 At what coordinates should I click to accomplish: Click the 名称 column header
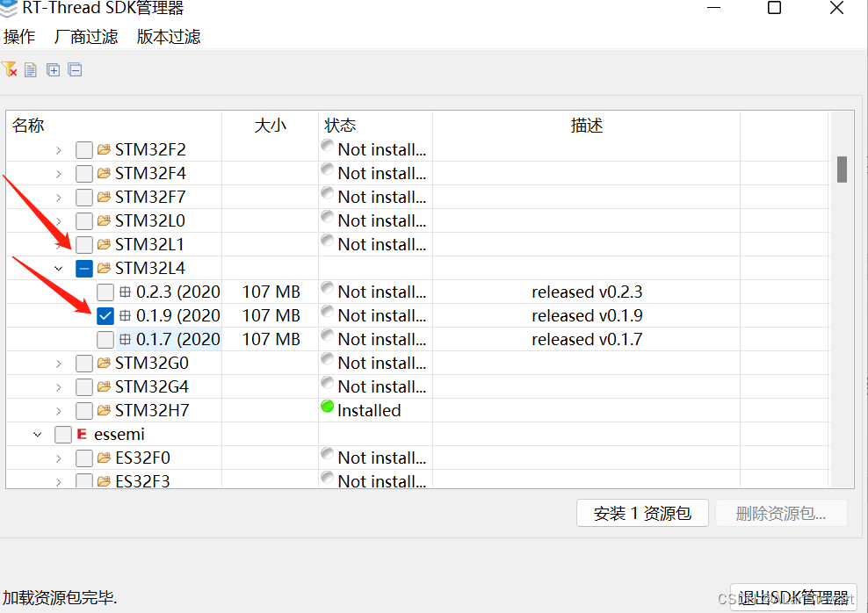[114, 125]
